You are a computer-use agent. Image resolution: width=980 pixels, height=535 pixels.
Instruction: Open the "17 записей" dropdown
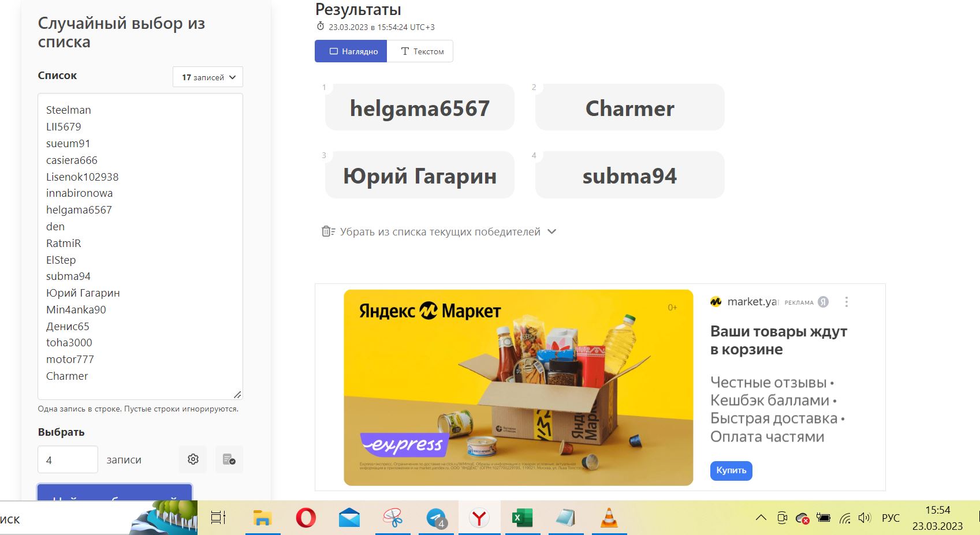(208, 77)
